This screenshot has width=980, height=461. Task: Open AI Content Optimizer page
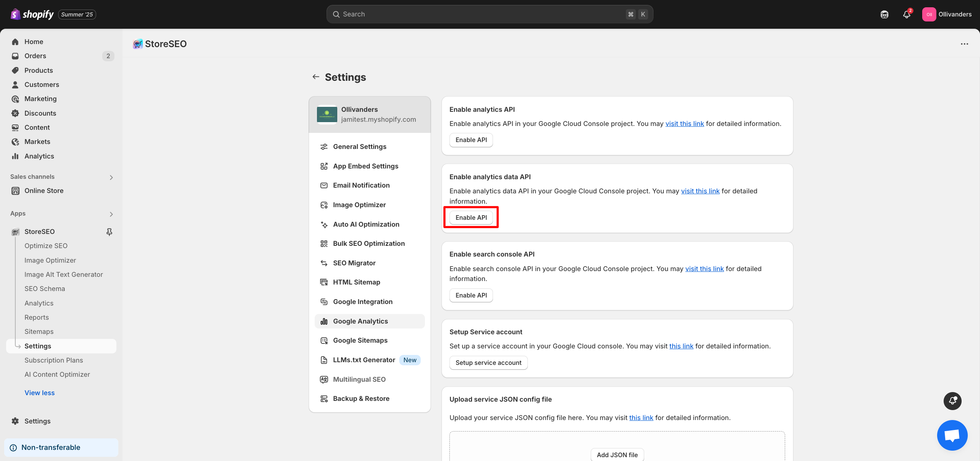57,374
